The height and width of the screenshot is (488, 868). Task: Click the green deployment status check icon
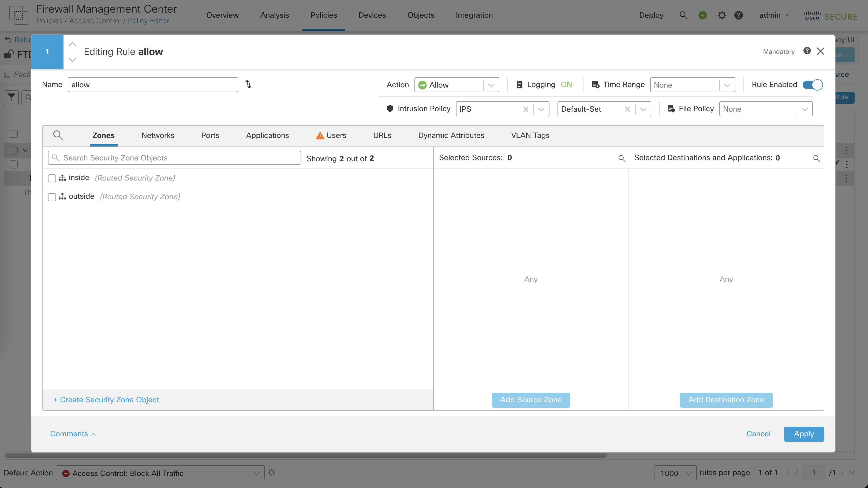pos(702,15)
